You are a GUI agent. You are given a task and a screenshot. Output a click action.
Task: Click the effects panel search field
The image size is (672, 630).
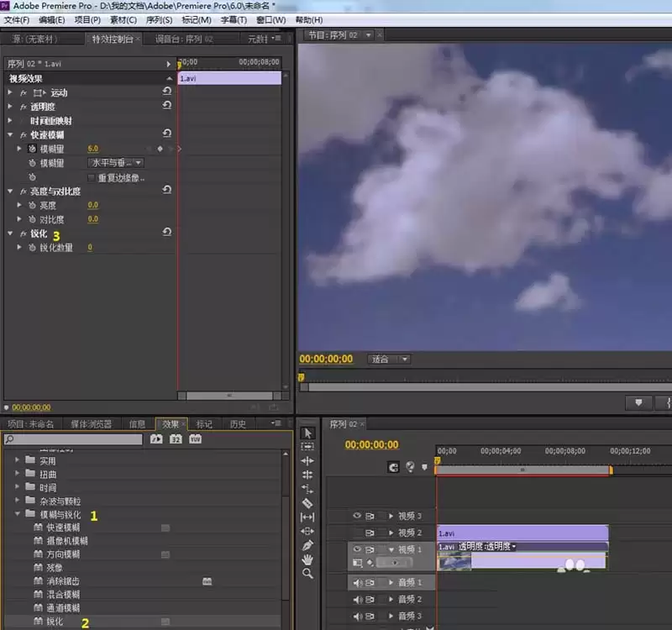73,439
